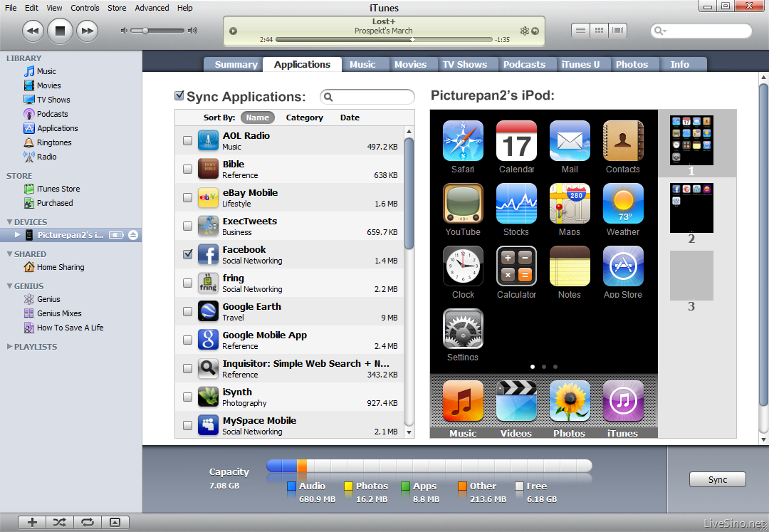Image resolution: width=769 pixels, height=532 pixels.
Task: Click the Previous track button
Action: click(x=33, y=31)
